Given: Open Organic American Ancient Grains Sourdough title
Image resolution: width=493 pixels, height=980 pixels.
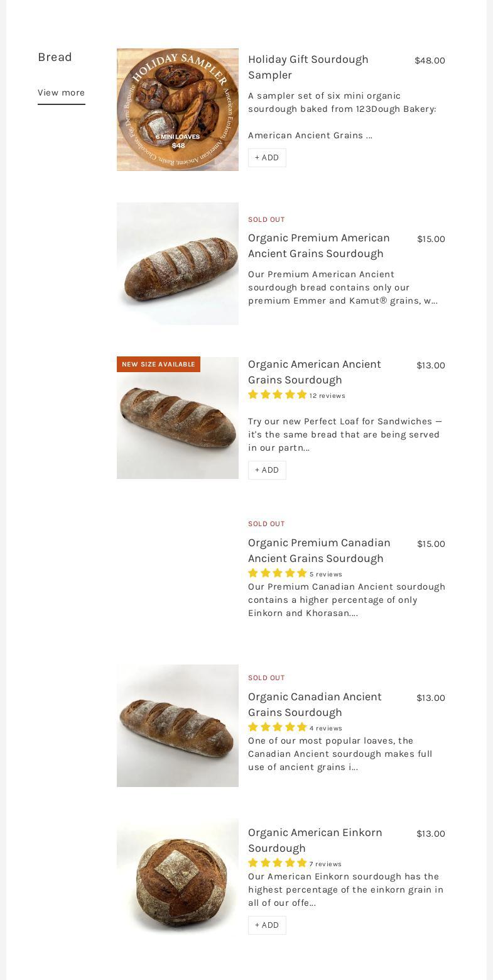Looking at the screenshot, I should click(x=314, y=372).
